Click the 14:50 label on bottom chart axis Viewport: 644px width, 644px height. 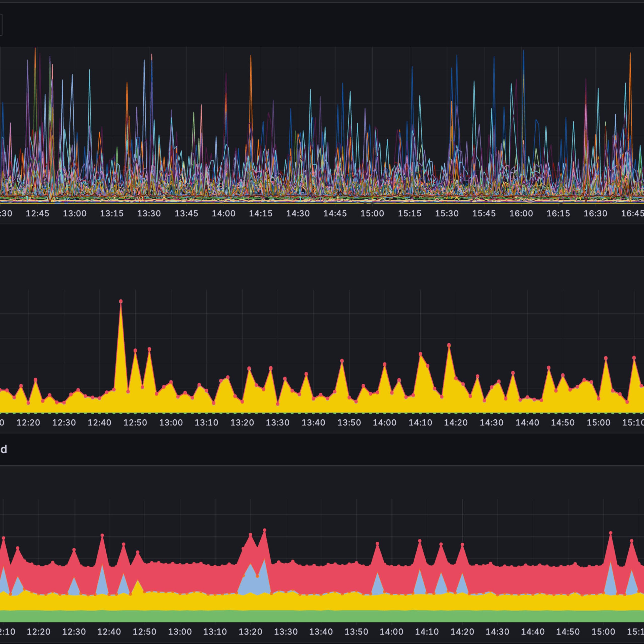click(568, 632)
